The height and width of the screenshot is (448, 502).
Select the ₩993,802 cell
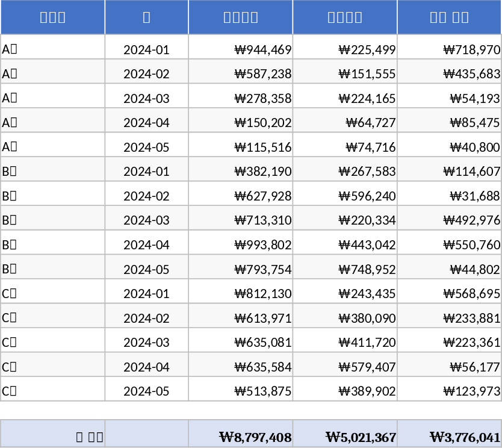pos(241,244)
